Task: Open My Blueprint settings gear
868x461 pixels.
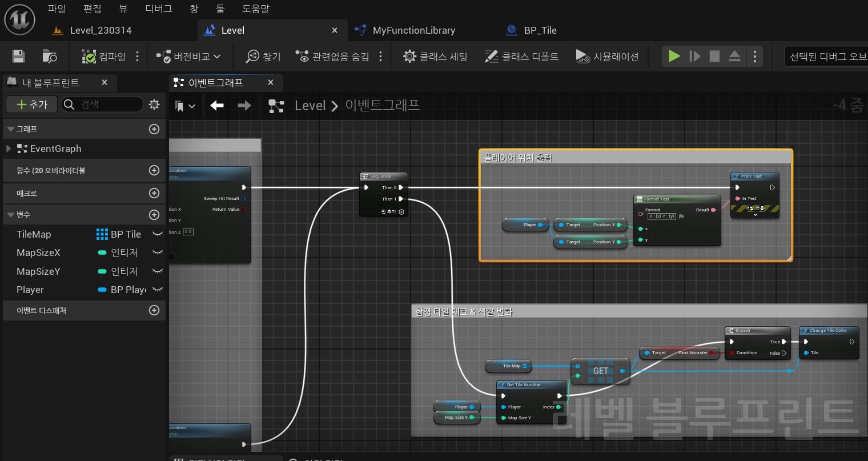Action: pyautogui.click(x=154, y=105)
